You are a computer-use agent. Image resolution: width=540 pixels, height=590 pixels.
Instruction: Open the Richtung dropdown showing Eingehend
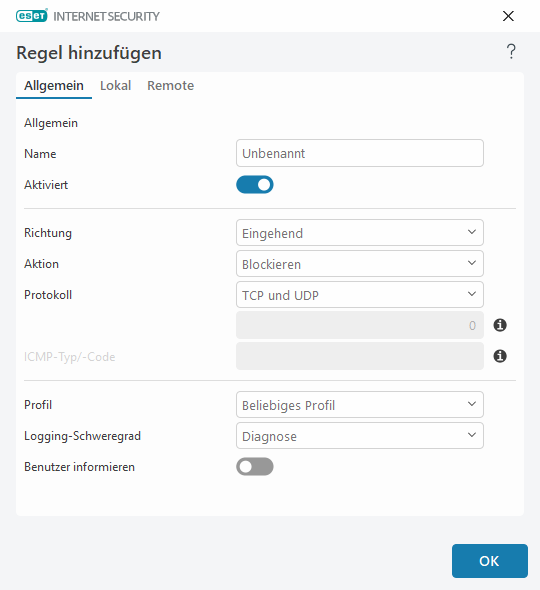[360, 233]
